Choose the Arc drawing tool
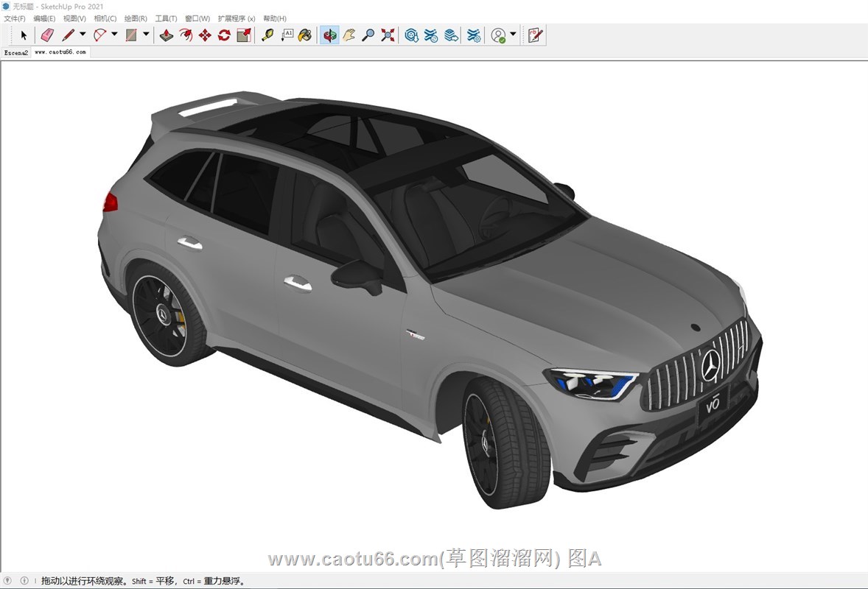The image size is (868, 589). coord(99,35)
